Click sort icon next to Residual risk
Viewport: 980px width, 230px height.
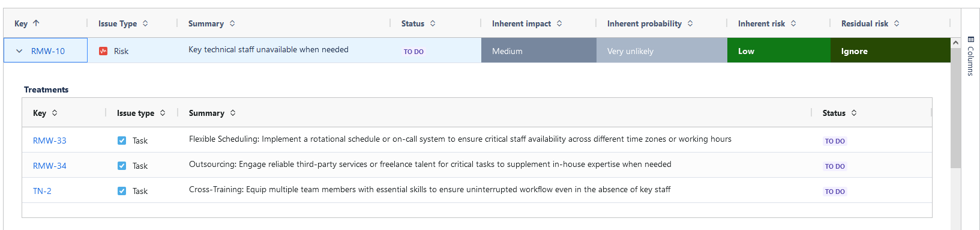(897, 23)
